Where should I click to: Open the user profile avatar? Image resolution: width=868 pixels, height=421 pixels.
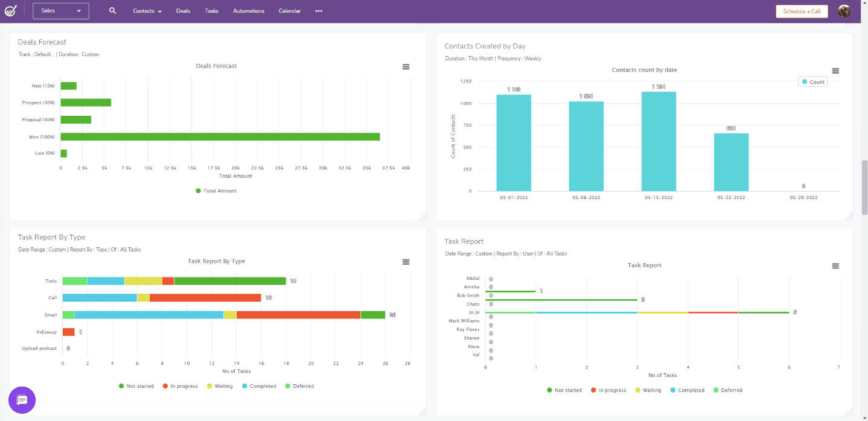click(x=844, y=11)
